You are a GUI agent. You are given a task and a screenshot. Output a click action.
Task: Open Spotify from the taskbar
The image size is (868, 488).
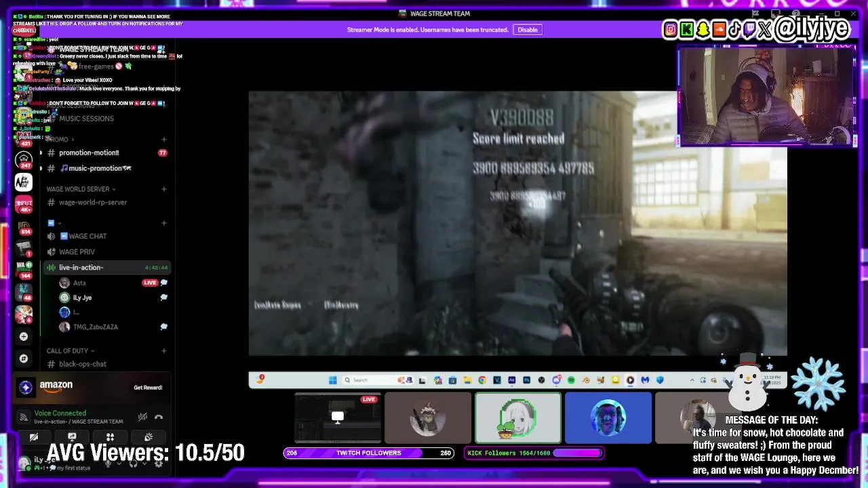click(x=571, y=380)
